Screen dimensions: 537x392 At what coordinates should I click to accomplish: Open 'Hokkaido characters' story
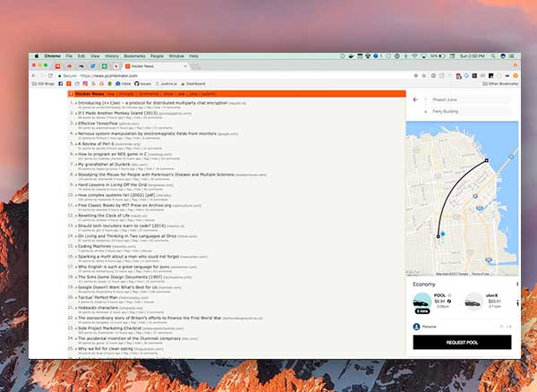tap(98, 308)
